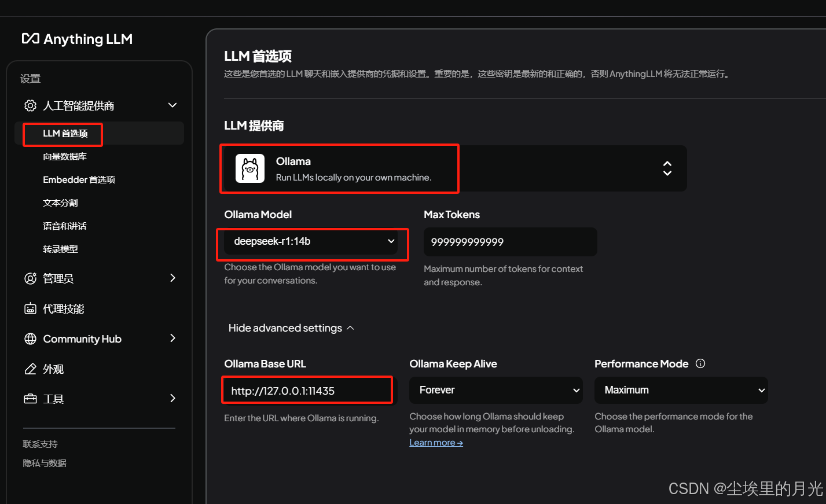Open the Performance Mode dropdown

[681, 390]
